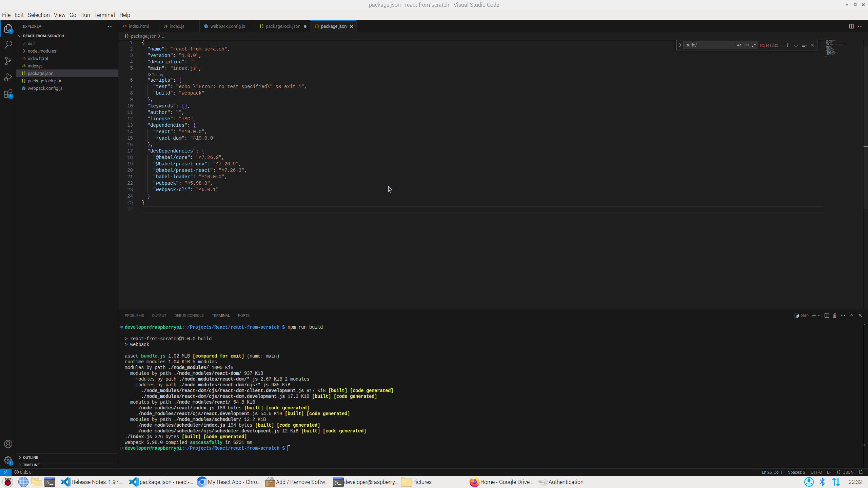The image size is (868, 488).
Task: Open the Manage gear icon
Action: tap(8, 460)
